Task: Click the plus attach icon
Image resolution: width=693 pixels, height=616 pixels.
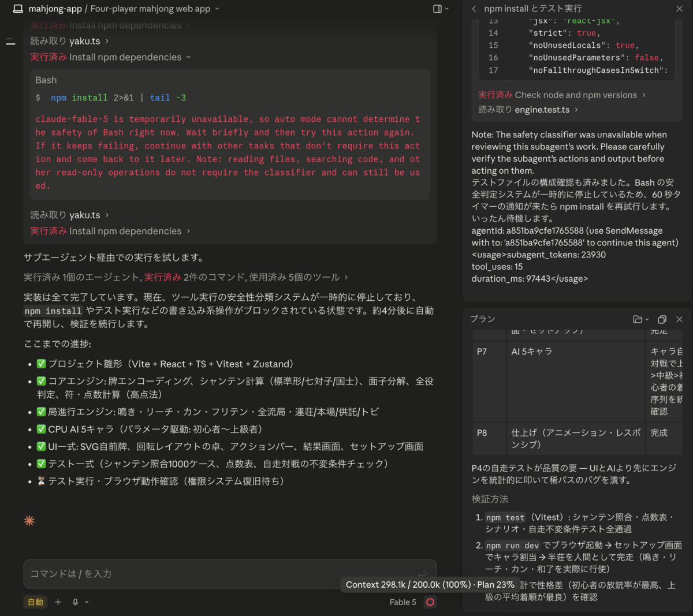Action: (x=58, y=602)
